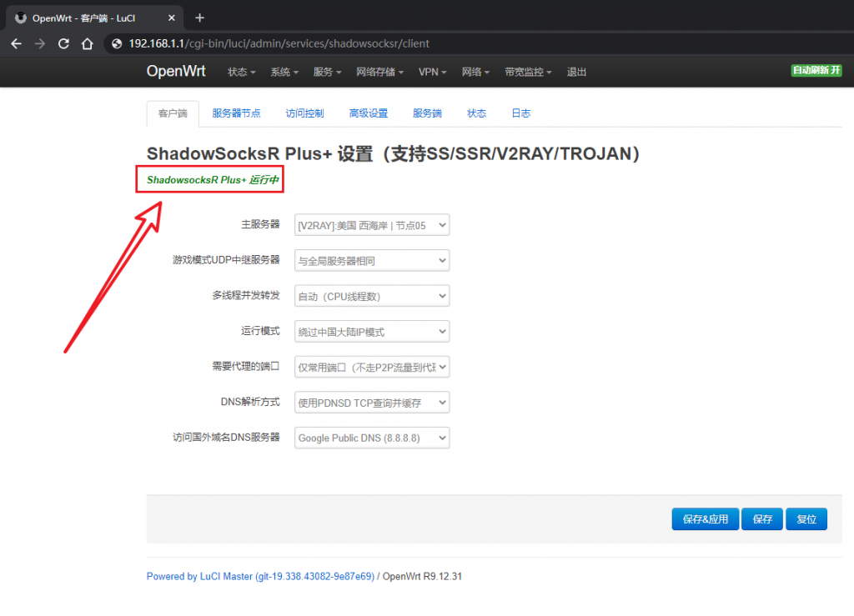Toggle the 自动刷新 开 badge
854x616 pixels.
816,70
